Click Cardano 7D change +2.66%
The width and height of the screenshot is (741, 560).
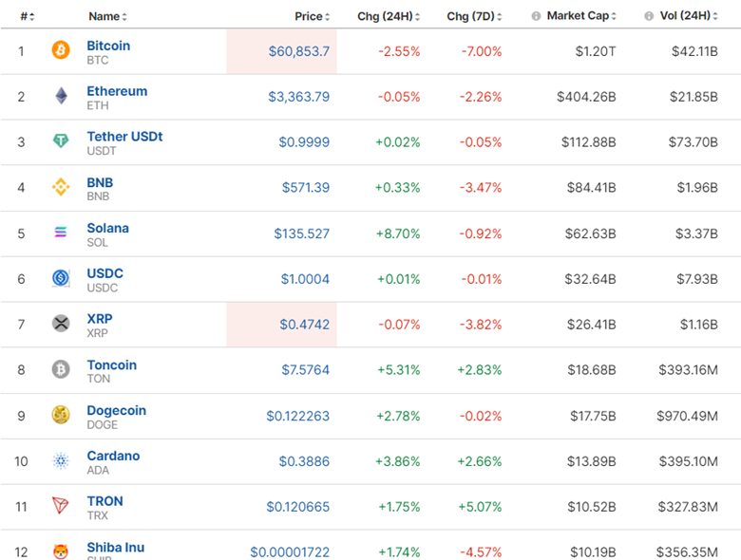[479, 461]
